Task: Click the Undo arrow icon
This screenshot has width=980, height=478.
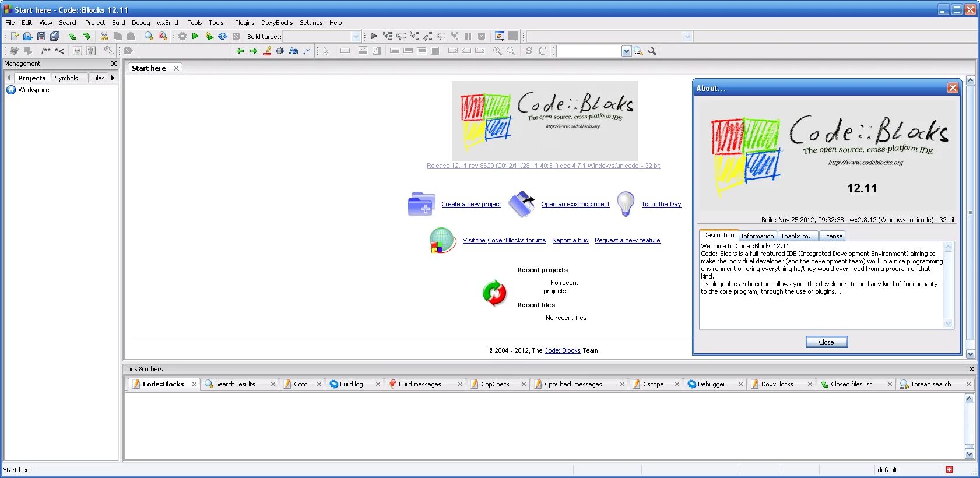Action: click(73, 36)
